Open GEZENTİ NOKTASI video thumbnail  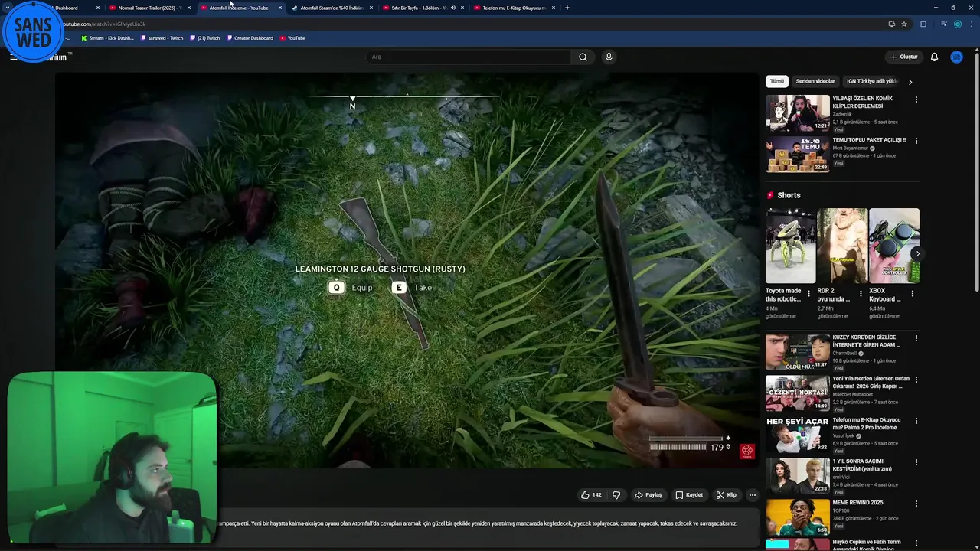coord(797,393)
